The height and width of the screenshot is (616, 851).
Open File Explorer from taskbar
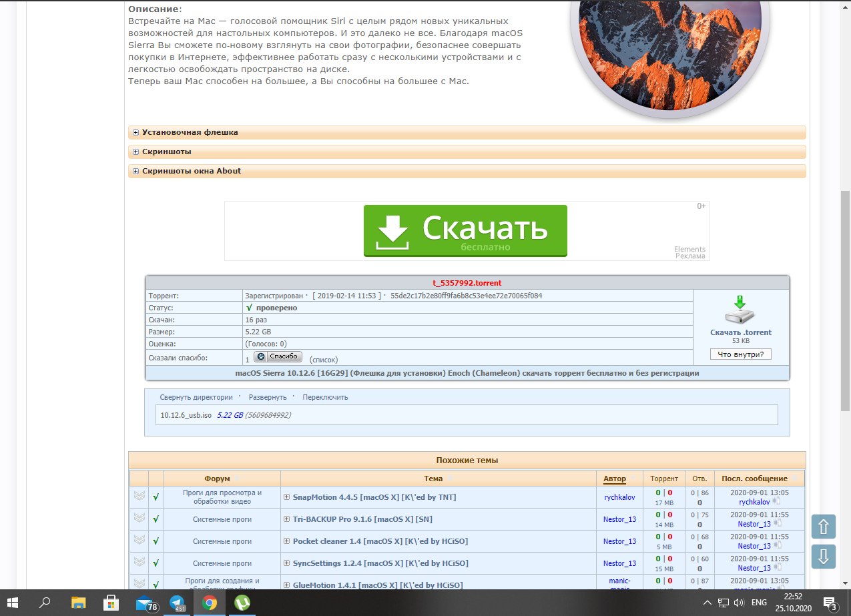(79, 603)
